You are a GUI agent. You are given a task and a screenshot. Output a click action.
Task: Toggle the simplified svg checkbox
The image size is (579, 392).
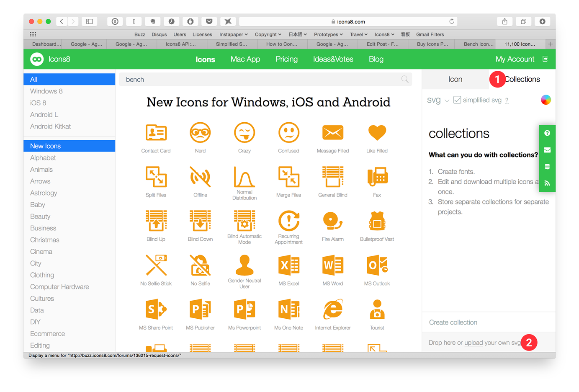(x=456, y=100)
